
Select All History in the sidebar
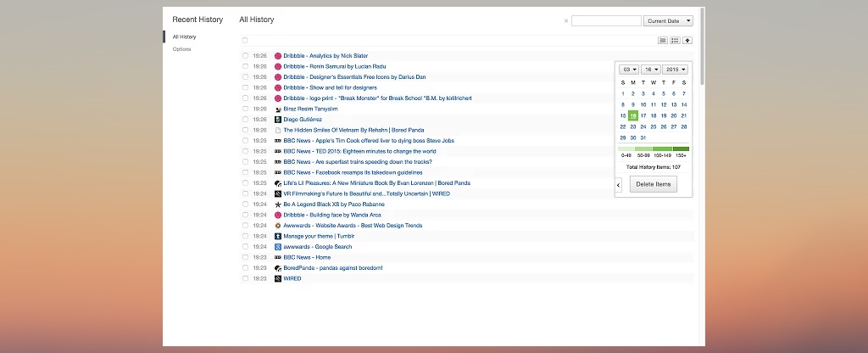tap(184, 37)
